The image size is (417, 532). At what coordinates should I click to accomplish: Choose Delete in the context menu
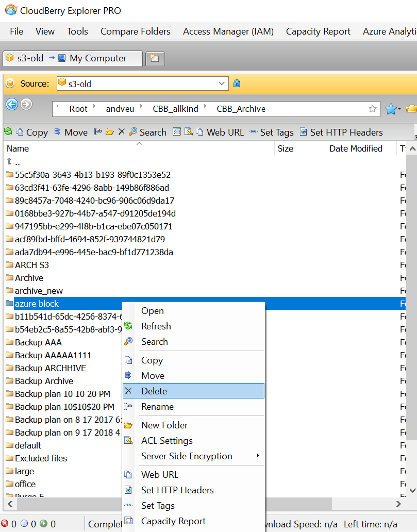[x=193, y=391]
